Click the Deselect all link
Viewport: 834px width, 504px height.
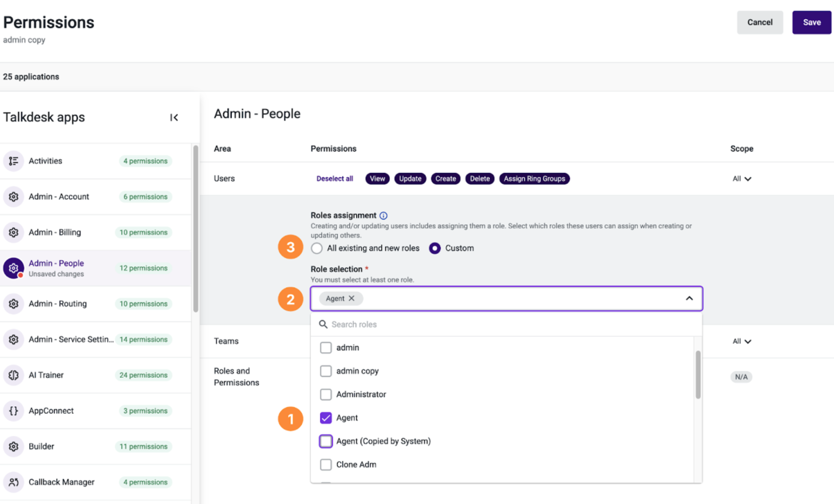point(335,179)
